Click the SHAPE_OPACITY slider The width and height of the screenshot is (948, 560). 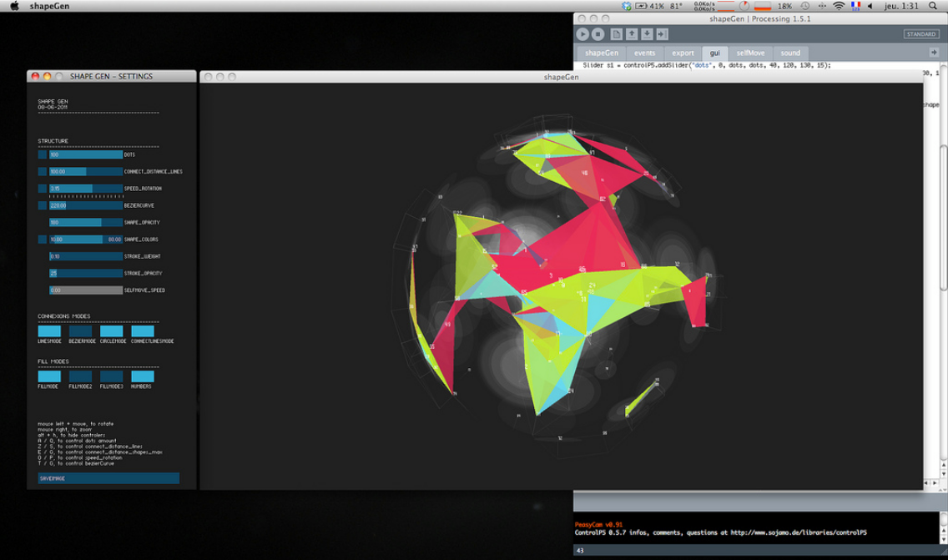tap(86, 223)
